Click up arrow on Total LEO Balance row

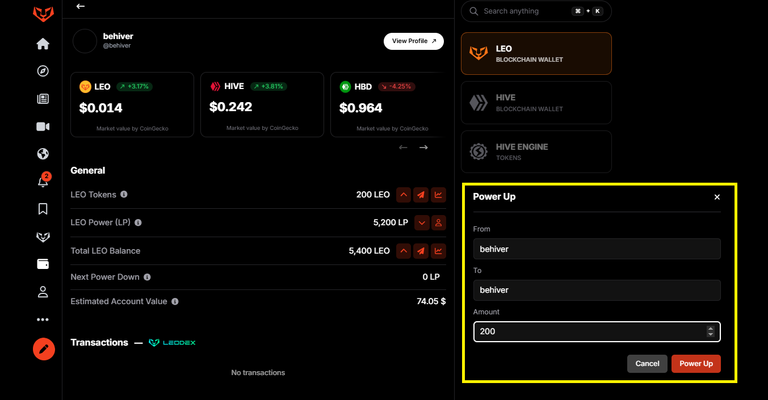click(404, 251)
